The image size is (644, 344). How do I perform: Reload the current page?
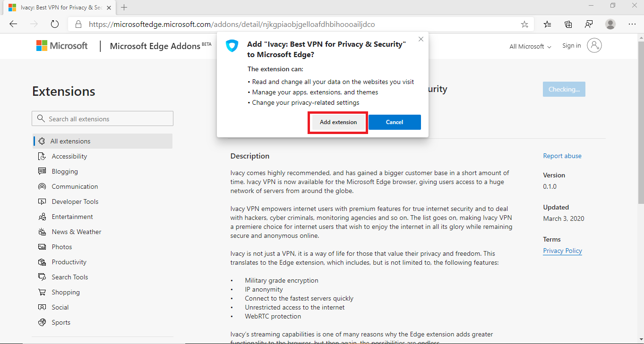[x=54, y=24]
